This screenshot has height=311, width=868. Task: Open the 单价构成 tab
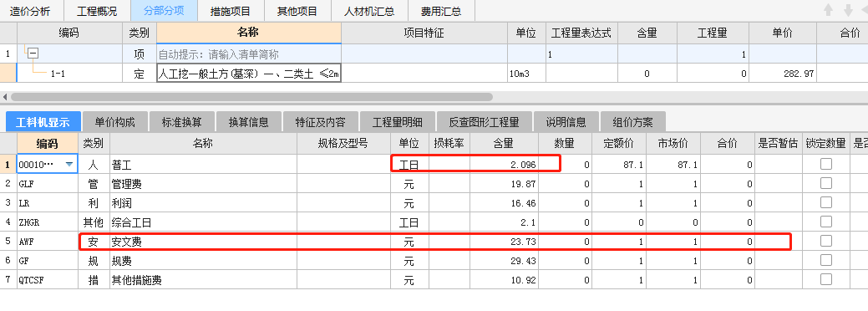(x=114, y=122)
